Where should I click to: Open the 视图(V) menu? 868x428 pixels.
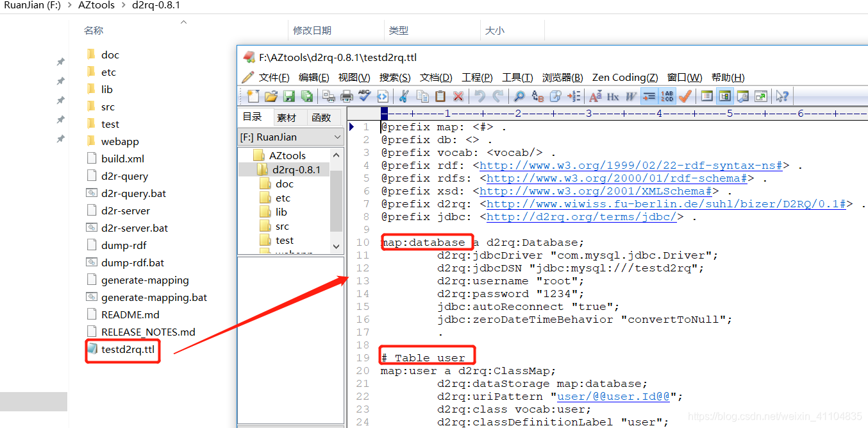coord(355,78)
